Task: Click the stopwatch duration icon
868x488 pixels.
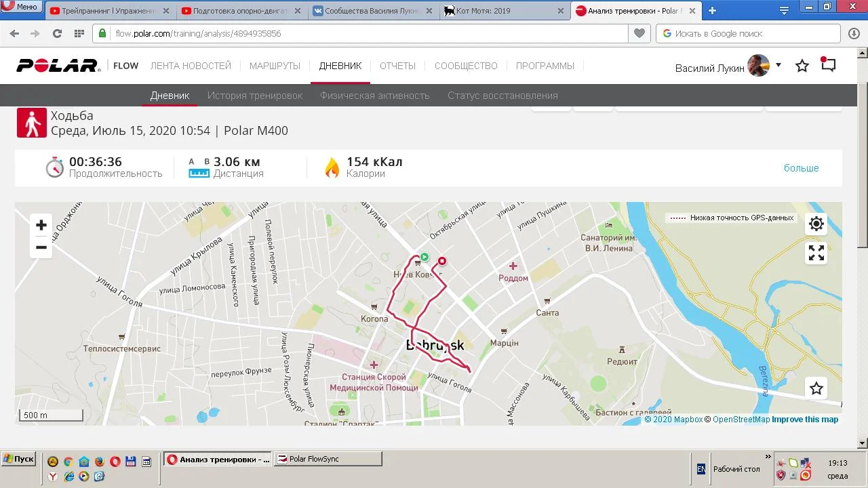Action: [x=55, y=167]
